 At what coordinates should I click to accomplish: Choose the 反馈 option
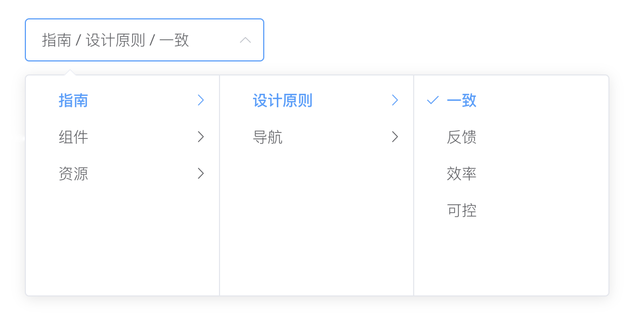coord(462,137)
